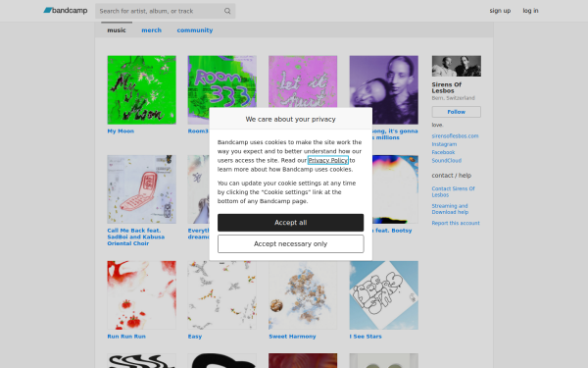Switch to the community tab
The width and height of the screenshot is (588, 368).
(x=195, y=30)
